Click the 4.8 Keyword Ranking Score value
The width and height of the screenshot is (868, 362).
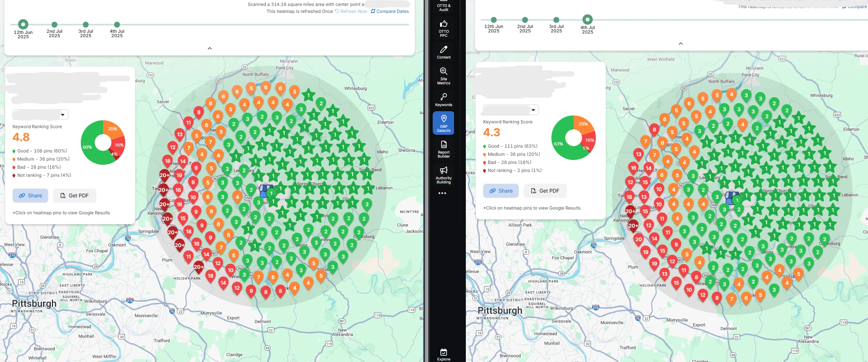coord(21,137)
